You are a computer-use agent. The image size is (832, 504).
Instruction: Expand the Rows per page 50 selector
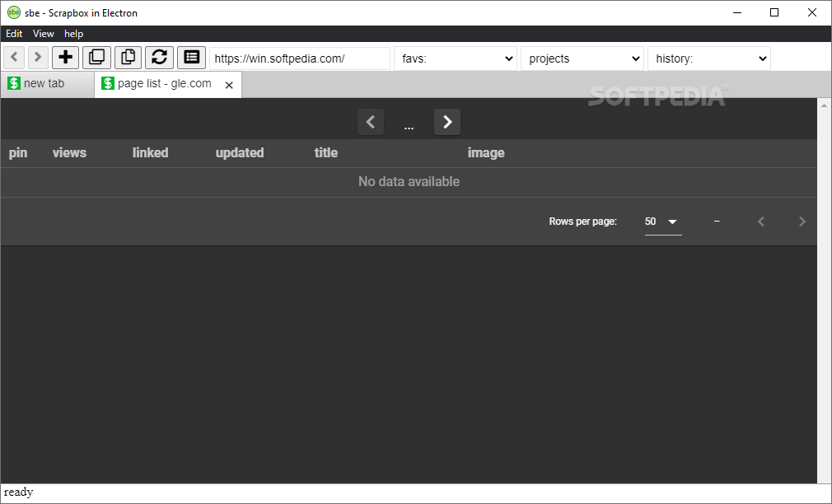coord(663,222)
